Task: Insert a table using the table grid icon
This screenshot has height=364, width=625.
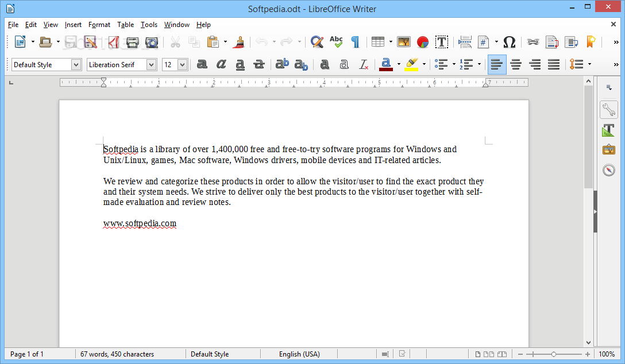Action: click(377, 42)
